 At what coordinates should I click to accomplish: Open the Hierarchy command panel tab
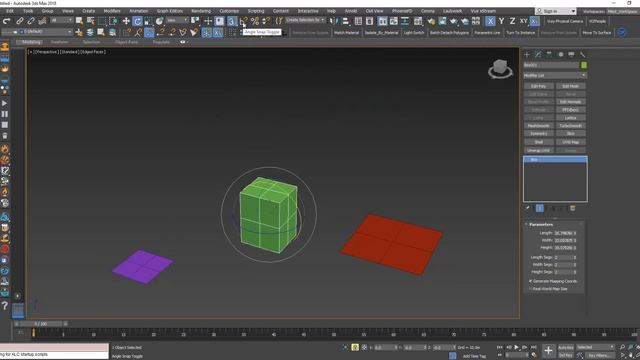point(549,54)
